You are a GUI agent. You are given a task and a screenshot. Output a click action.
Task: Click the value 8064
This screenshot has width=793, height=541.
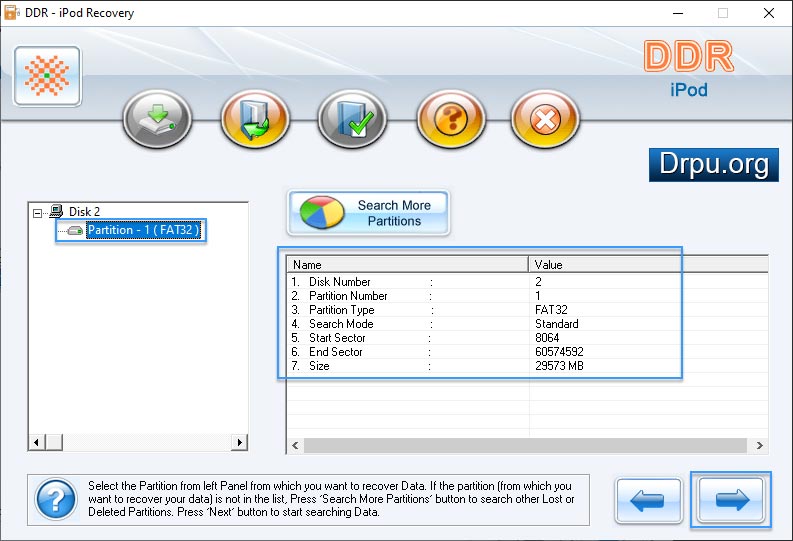(547, 338)
